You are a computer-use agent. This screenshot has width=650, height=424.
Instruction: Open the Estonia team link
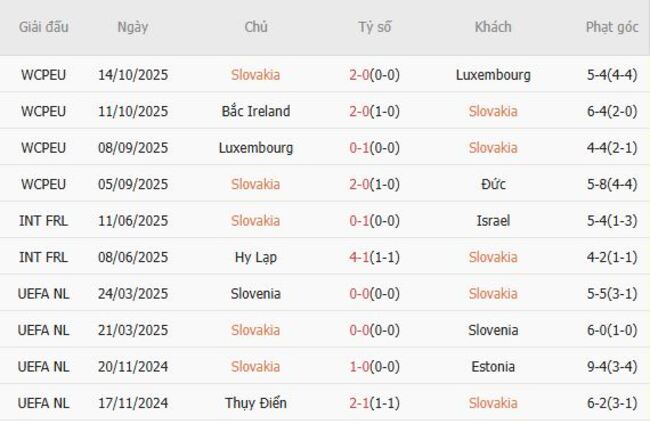click(x=493, y=367)
